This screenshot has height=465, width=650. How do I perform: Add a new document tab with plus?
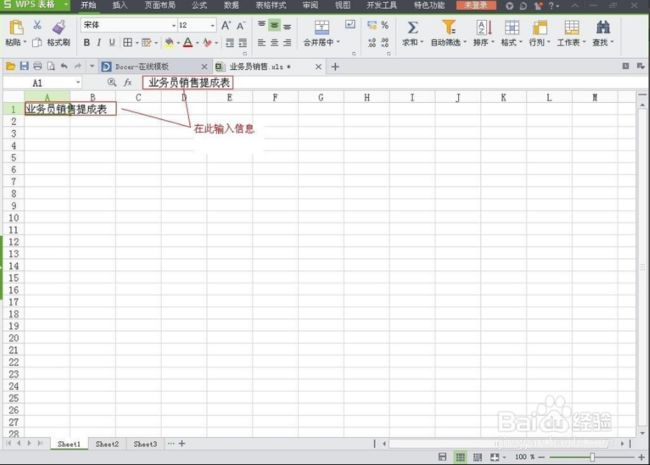[335, 66]
